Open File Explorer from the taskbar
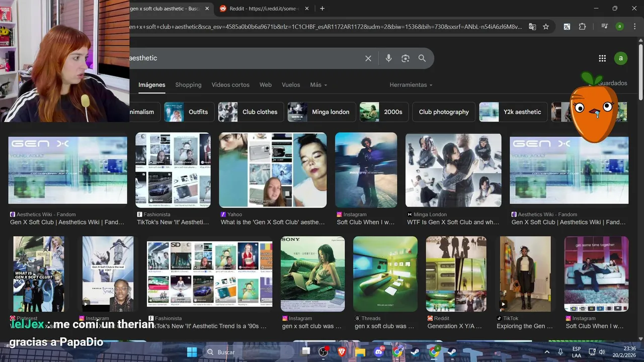The width and height of the screenshot is (644, 362). [x=360, y=352]
